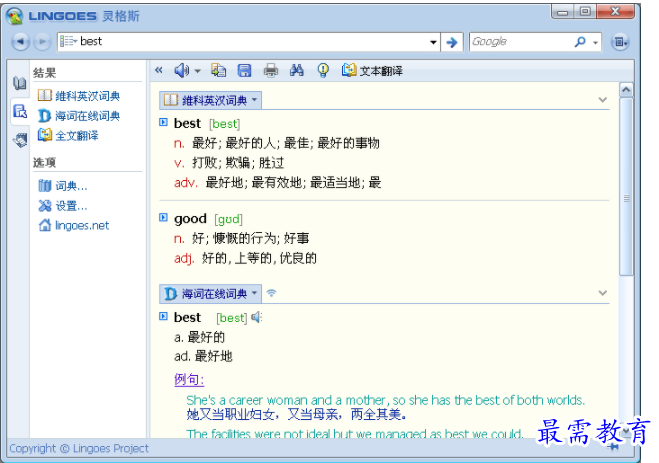Open the speaker voice dropdown arrow
Screen dimensions: 659x463
tap(197, 71)
